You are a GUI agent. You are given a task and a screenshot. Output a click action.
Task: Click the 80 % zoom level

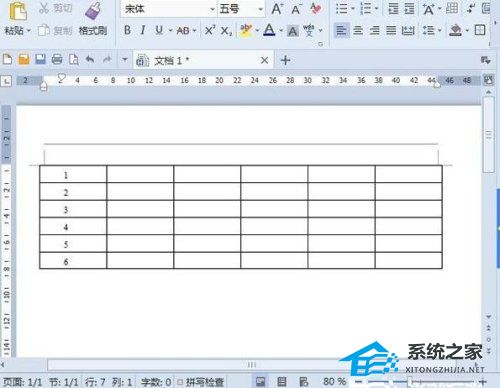[x=334, y=381]
